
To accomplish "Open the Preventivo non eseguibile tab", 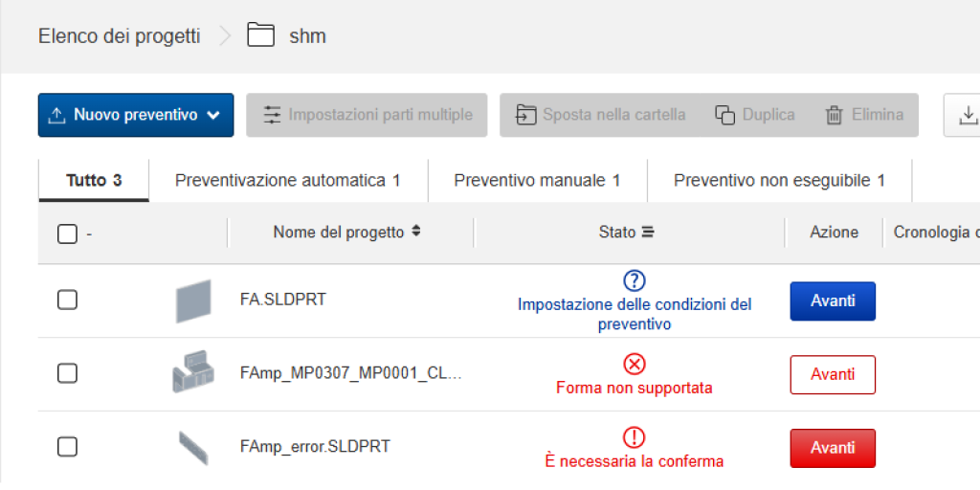I will tap(779, 180).
